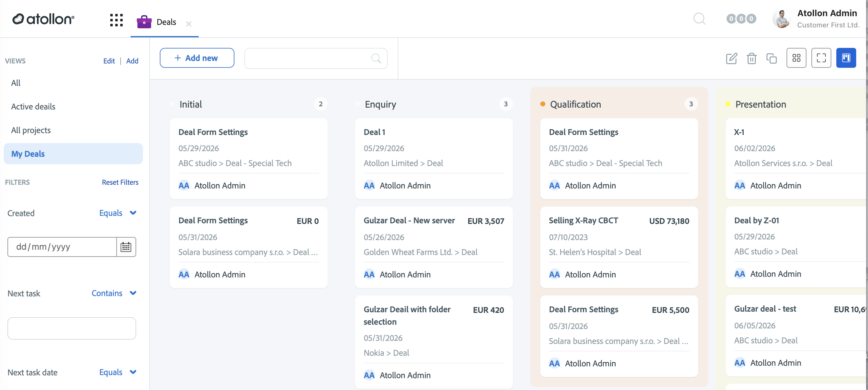Click the Next task filter text field
Viewport: 868px width, 390px height.
72,328
